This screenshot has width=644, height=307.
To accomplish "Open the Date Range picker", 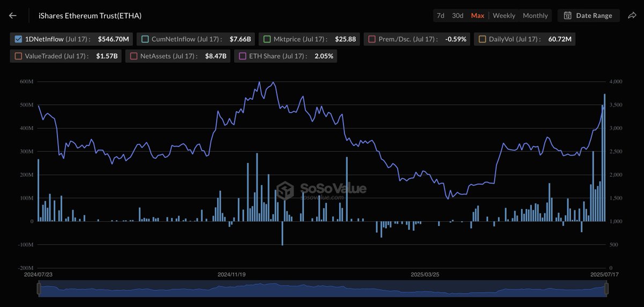I will pos(589,16).
